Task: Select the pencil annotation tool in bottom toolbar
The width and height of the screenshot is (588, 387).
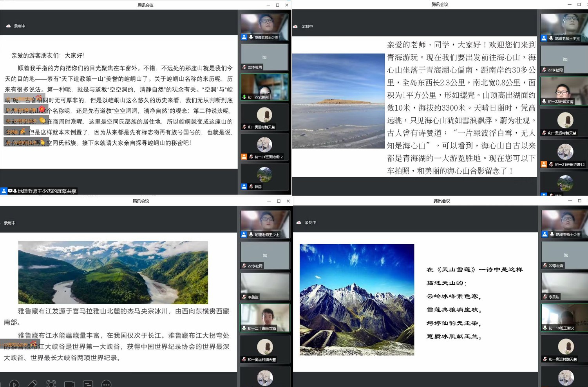Action: (x=33, y=384)
